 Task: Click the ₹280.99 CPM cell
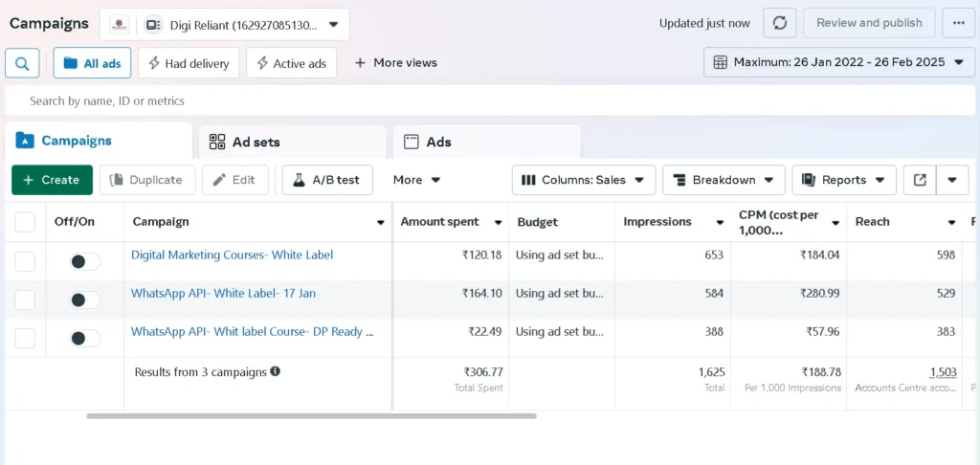[x=819, y=293]
